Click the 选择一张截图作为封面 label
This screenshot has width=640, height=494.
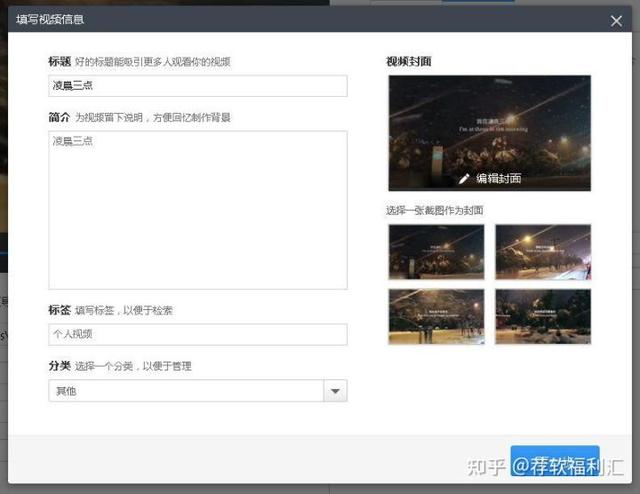[435, 210]
